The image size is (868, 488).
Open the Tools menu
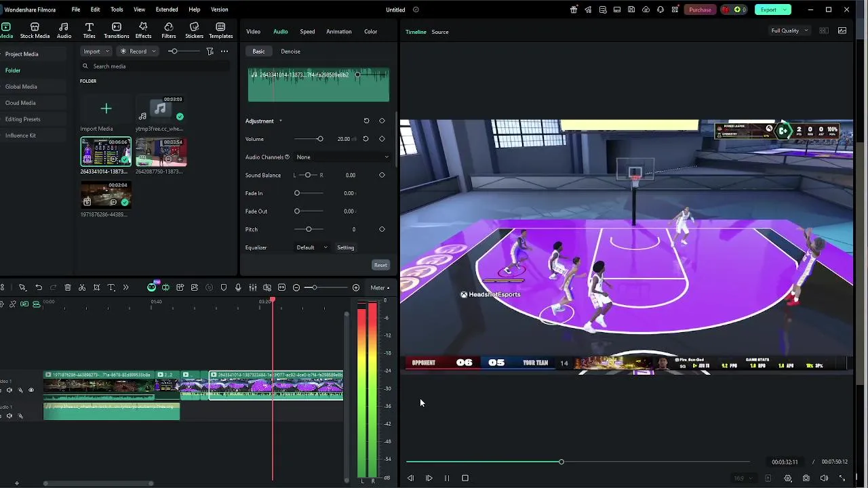tap(117, 9)
